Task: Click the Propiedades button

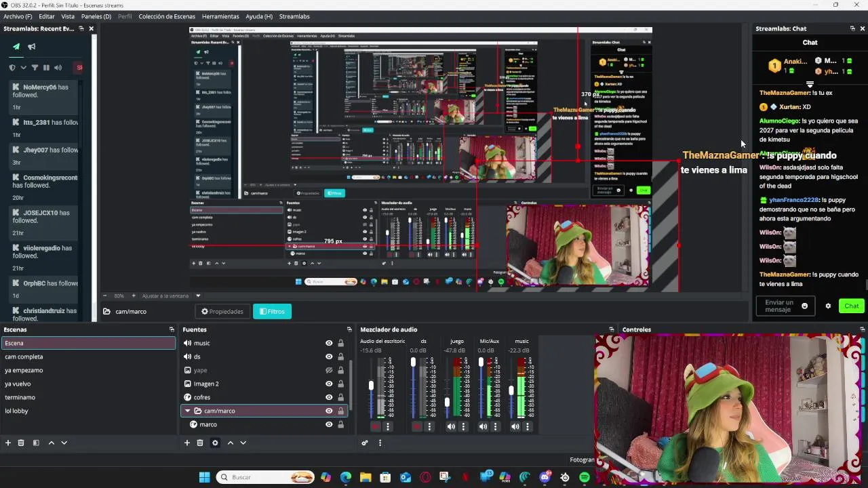Action: click(222, 311)
